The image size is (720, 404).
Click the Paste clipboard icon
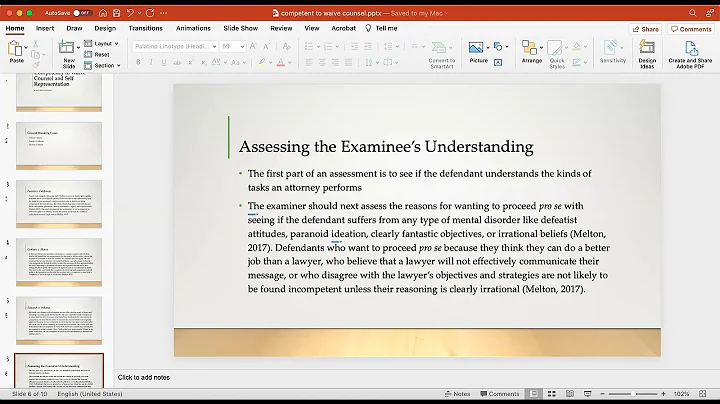(15, 48)
